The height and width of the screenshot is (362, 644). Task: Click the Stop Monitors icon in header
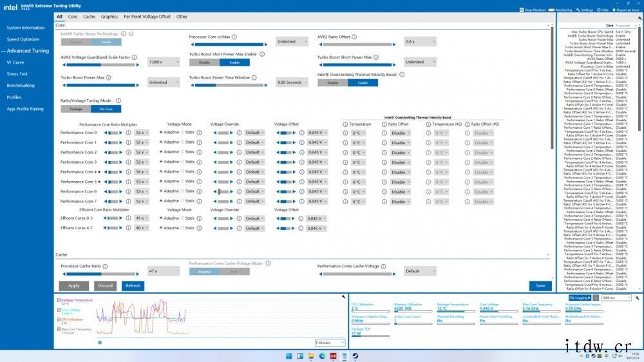pyautogui.click(x=521, y=10)
